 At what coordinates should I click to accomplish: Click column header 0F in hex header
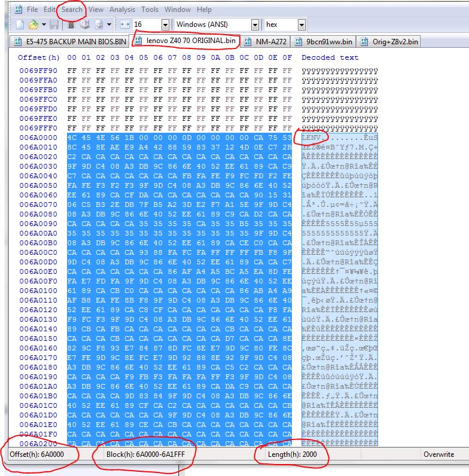(287, 57)
